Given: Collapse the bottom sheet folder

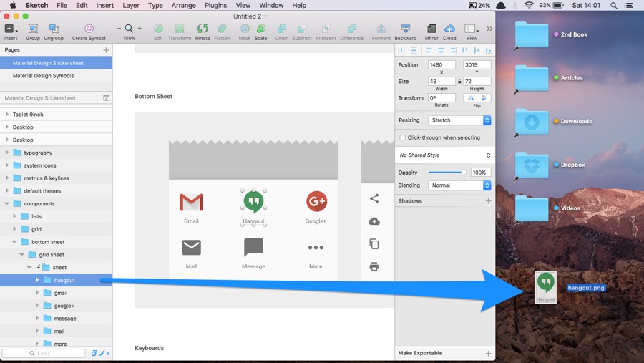Looking at the screenshot, I should click(x=14, y=242).
